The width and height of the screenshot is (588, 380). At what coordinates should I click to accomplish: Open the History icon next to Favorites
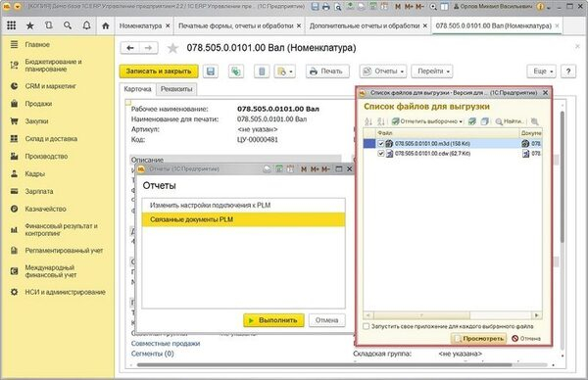coord(49,25)
